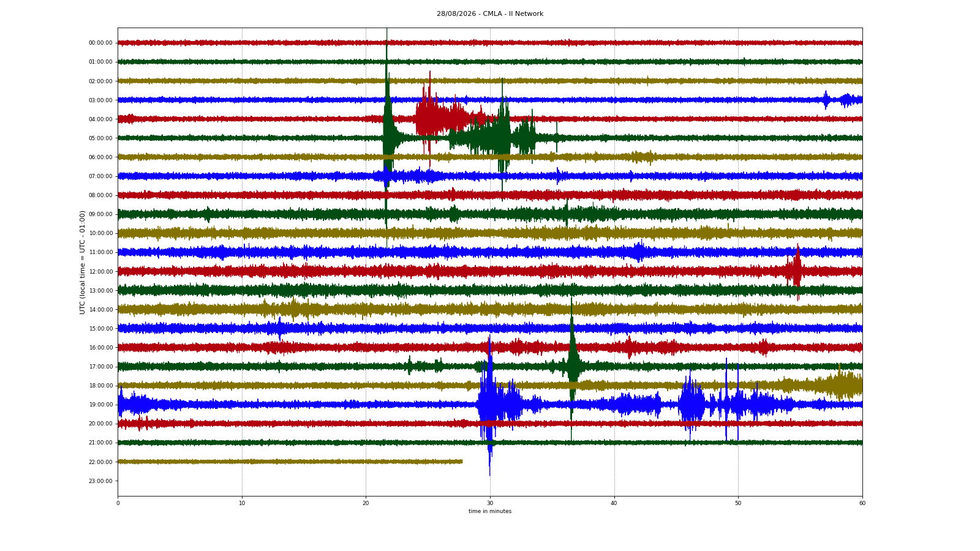Image resolution: width=980 pixels, height=551 pixels.
Task: Select the 18:00:00 hour label
Action: (100, 386)
